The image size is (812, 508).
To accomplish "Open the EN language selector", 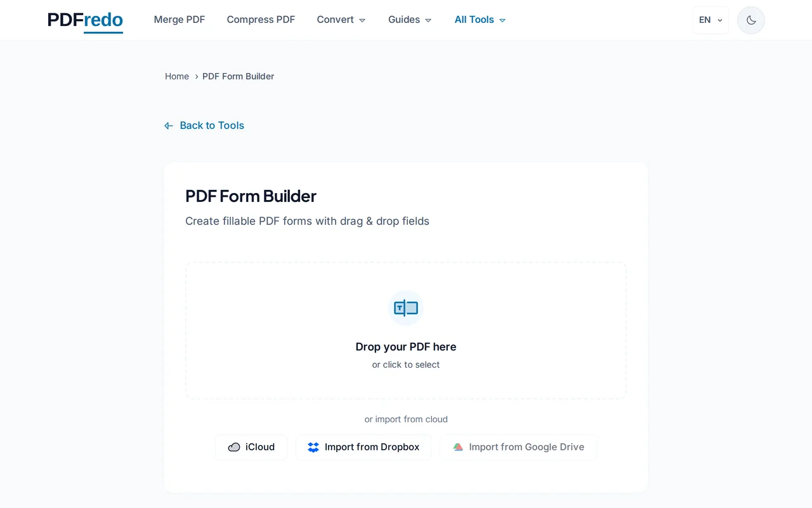I will [x=710, y=20].
